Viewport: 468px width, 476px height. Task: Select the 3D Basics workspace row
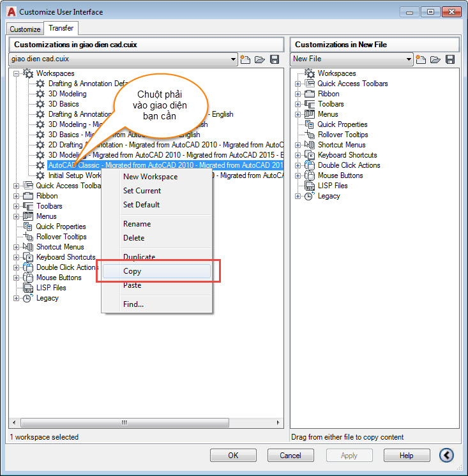tap(63, 104)
